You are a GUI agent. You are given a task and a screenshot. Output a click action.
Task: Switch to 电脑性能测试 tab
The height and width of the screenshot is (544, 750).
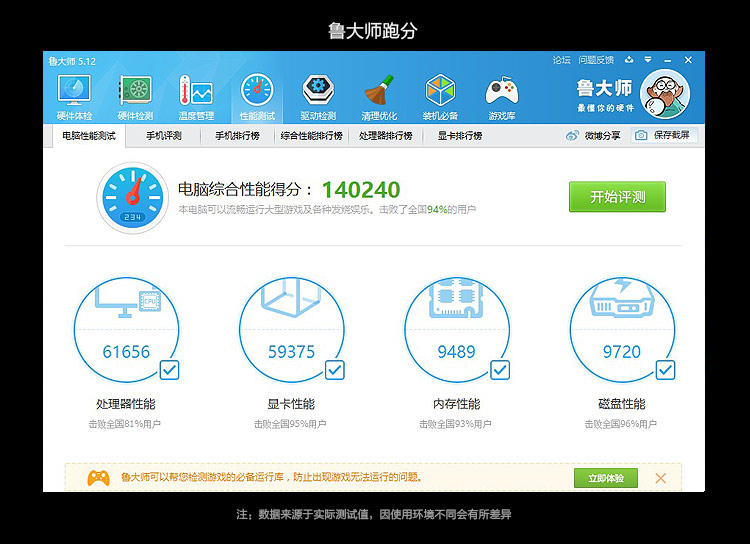tap(89, 136)
